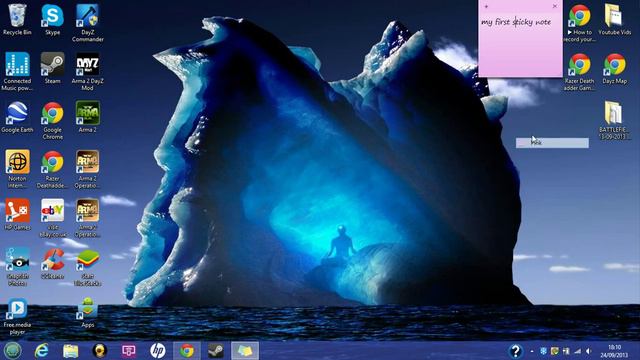640x360 pixels.
Task: Open the Google Earth desktop icon
Action: pos(17,117)
